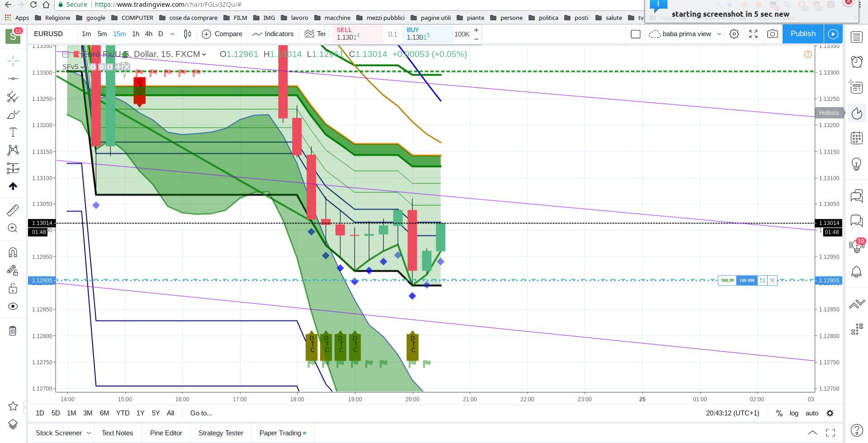Click the BUY 1.13015 button
Screen dimensions: 868x443
[x=427, y=34]
